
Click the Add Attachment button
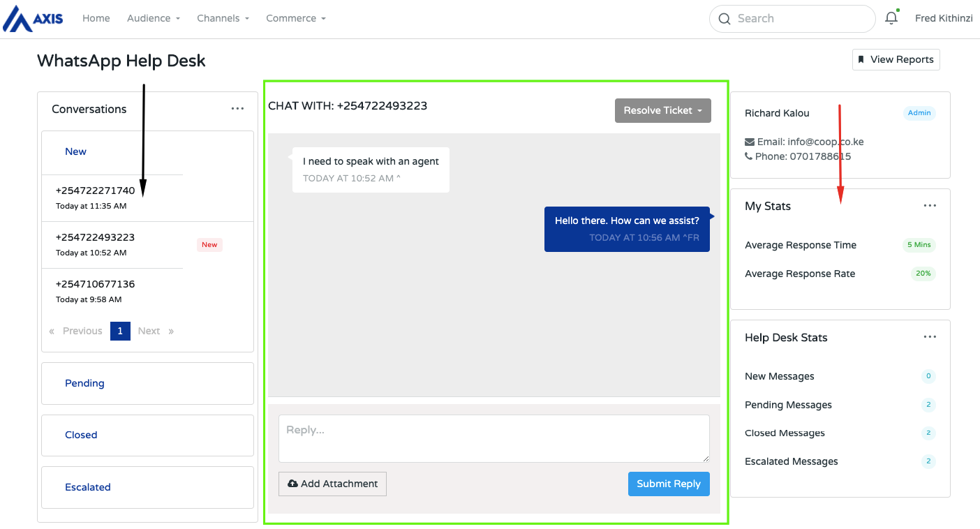[x=332, y=484]
